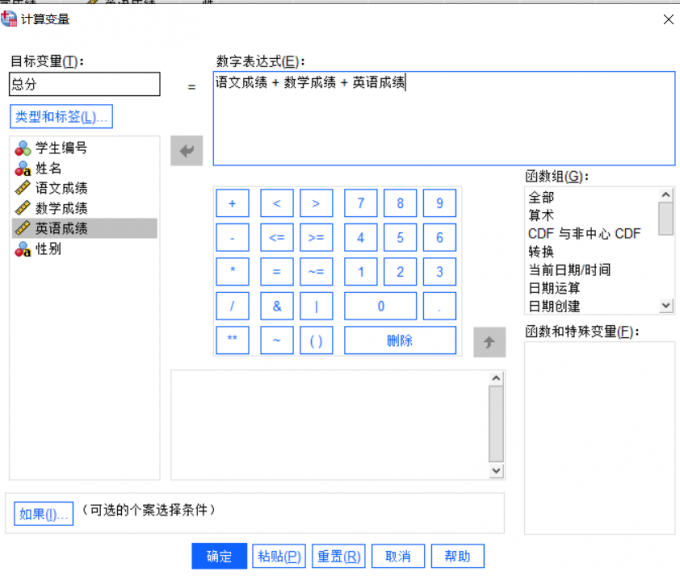Click the number 0 key
Screen dimensions: 680x576
coord(381,306)
